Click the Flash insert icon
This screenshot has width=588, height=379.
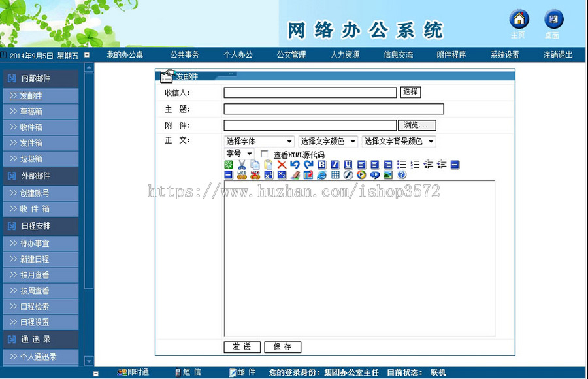347,174
